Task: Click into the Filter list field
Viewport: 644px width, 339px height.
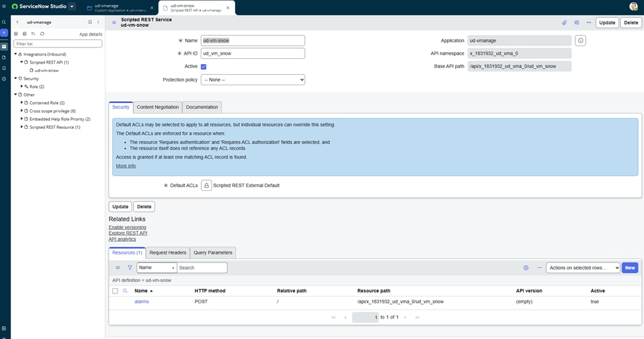Action: [58, 44]
